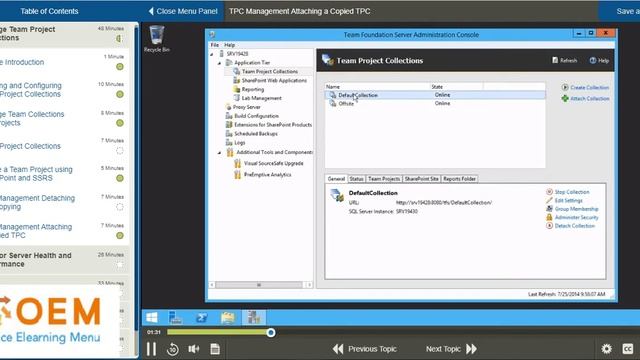The width and height of the screenshot is (640, 360).
Task: Select Scheduled Backups tree item
Action: 256,134
